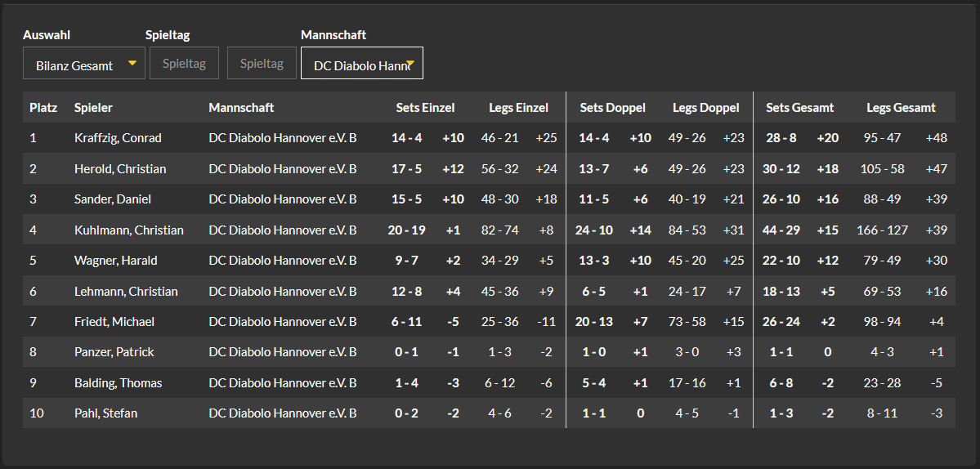Click the Mannschaft column header
980x469 pixels.
point(241,108)
